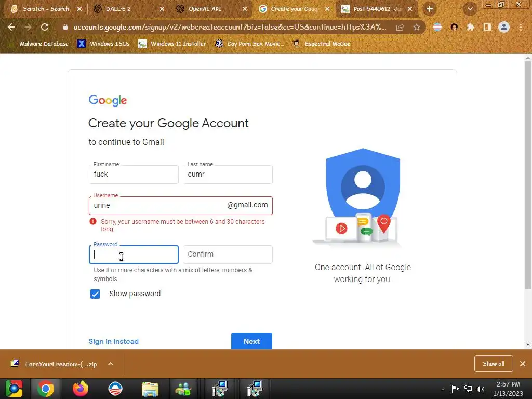Uncheck the Show password checkbox
The image size is (532, 399).
tap(95, 294)
